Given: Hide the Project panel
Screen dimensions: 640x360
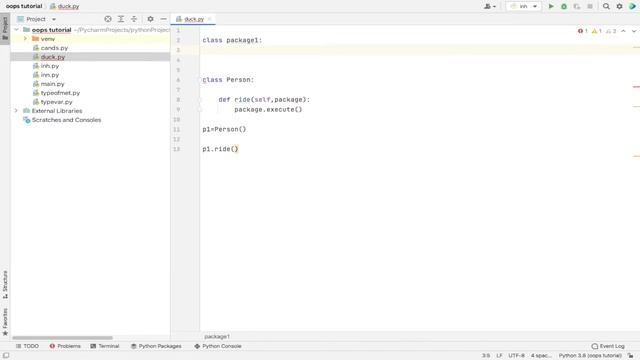Looking at the screenshot, I should click(x=163, y=19).
